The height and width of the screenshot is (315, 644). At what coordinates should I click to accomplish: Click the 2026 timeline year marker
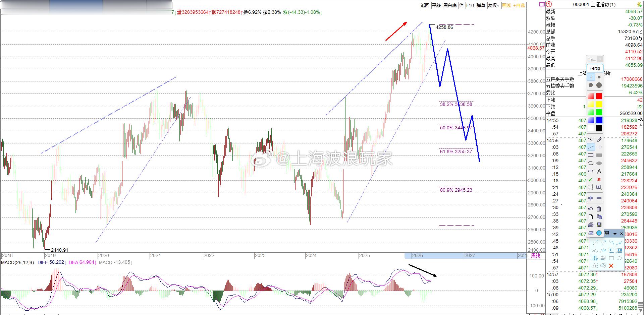point(417,255)
